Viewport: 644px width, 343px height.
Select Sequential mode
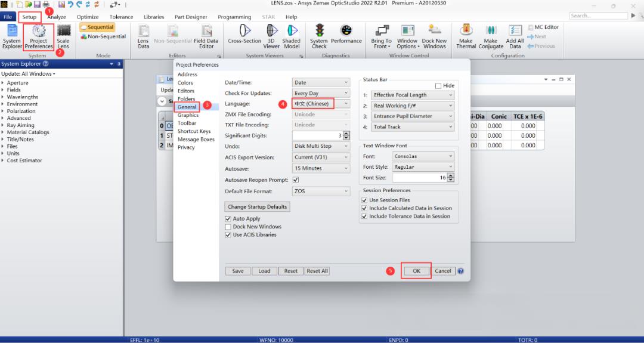(x=97, y=27)
